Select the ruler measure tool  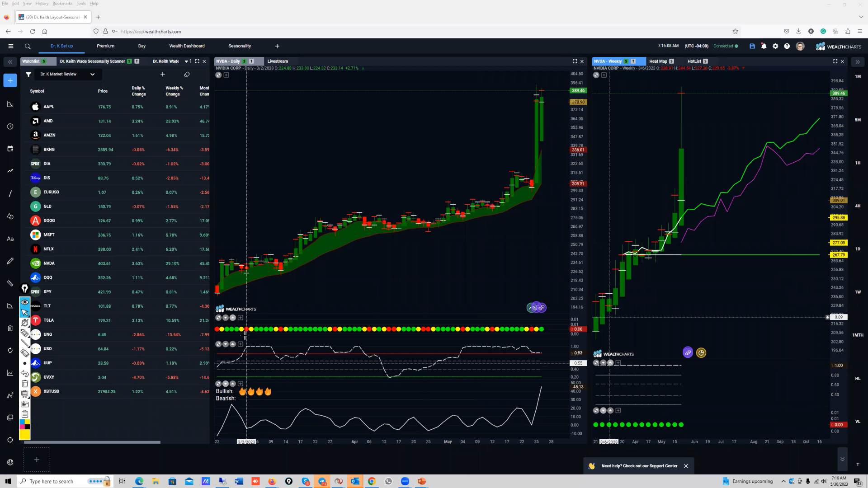pyautogui.click(x=10, y=283)
